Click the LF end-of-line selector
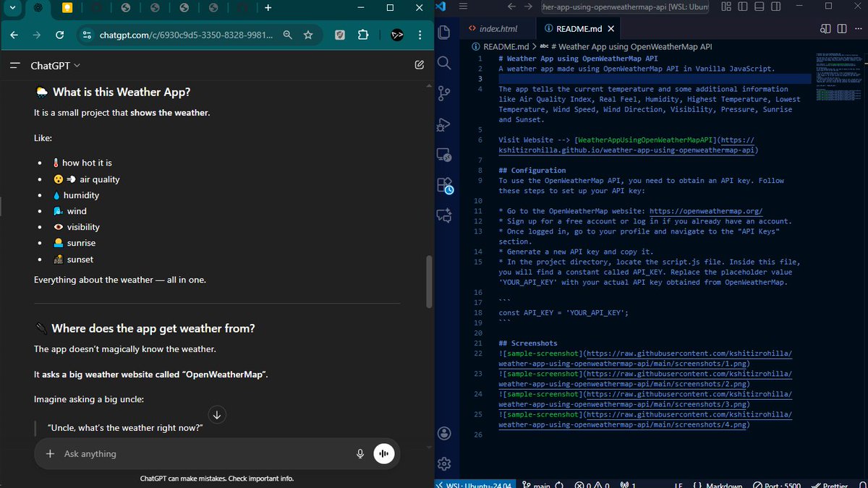 tap(678, 485)
